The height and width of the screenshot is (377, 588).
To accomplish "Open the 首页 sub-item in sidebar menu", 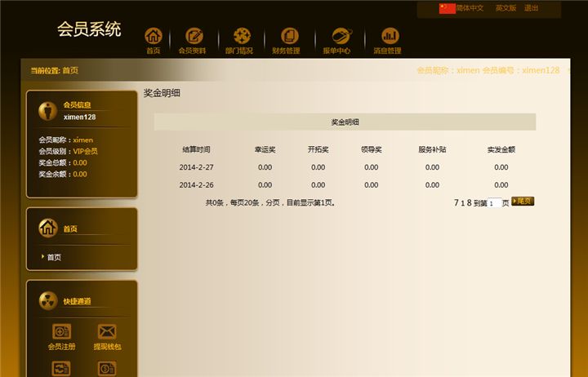I will (x=54, y=257).
